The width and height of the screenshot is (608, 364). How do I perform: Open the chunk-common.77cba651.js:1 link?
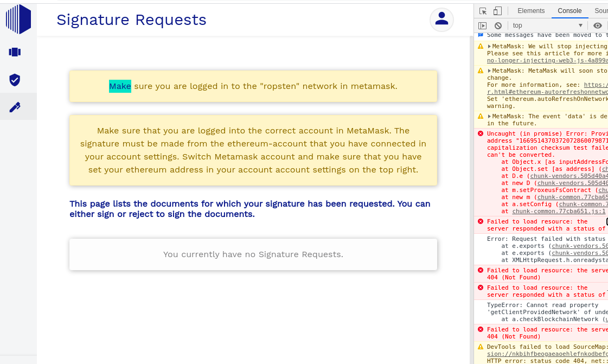(559, 211)
